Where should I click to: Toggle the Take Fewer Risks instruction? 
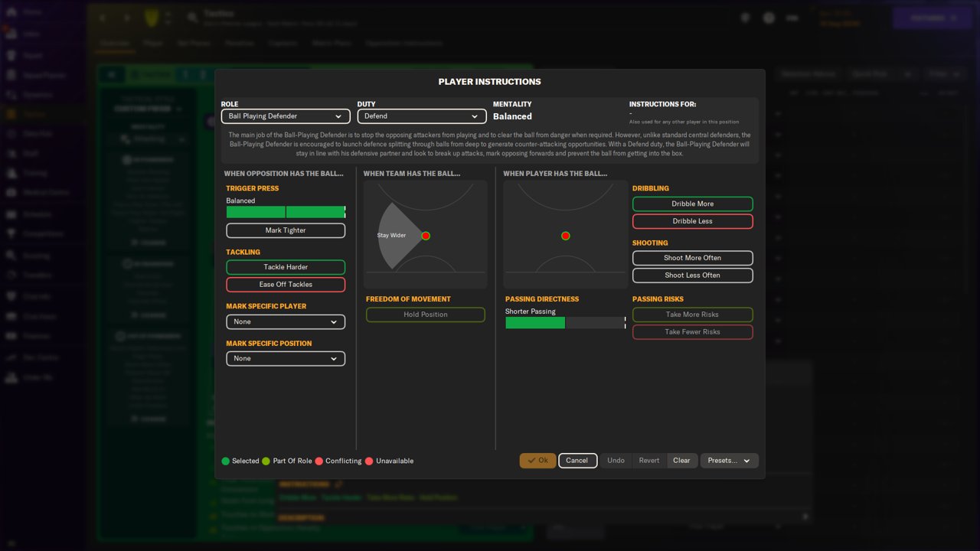coord(693,332)
